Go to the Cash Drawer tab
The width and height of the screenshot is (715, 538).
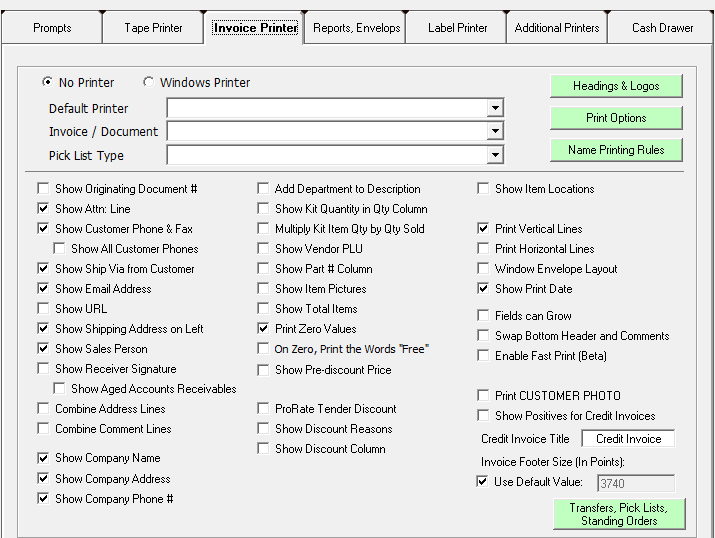[x=662, y=28]
